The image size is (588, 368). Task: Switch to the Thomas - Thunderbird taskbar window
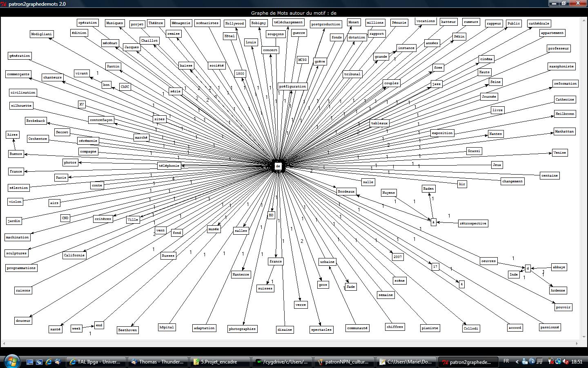coord(158,362)
